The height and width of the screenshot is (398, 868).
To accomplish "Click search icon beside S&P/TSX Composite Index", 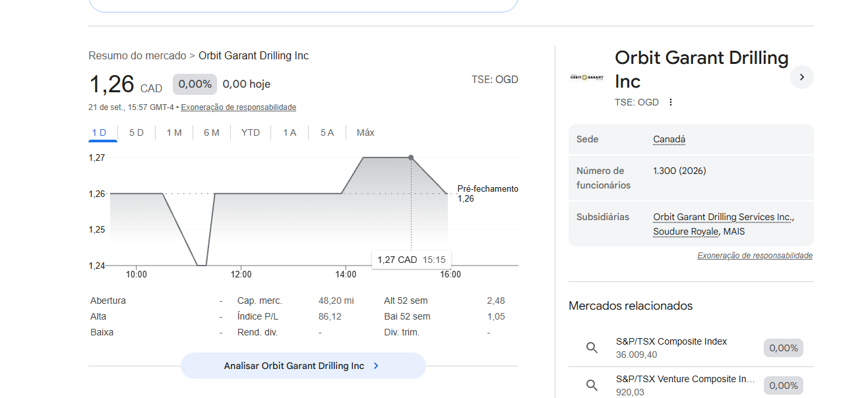I will (592, 348).
